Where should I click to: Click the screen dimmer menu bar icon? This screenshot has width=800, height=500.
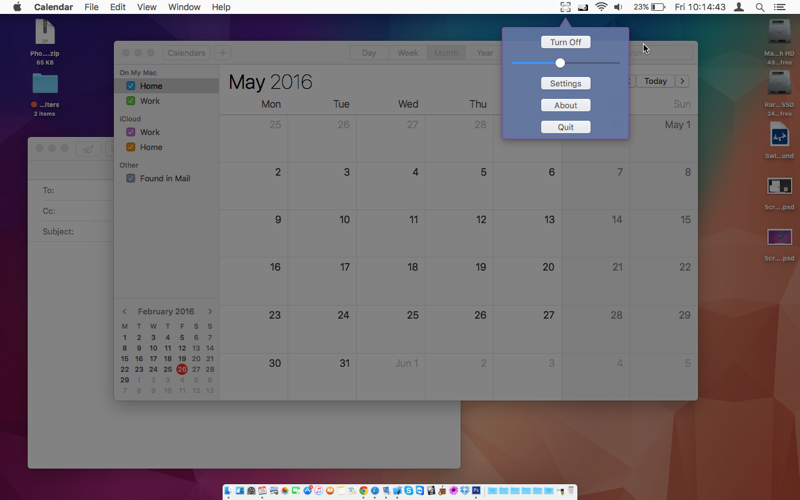pos(565,7)
